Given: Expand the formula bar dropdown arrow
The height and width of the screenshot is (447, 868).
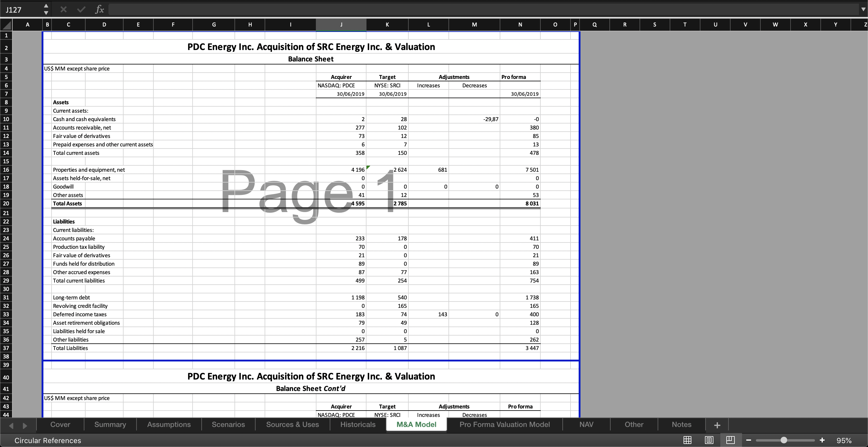Looking at the screenshot, I should point(863,10).
